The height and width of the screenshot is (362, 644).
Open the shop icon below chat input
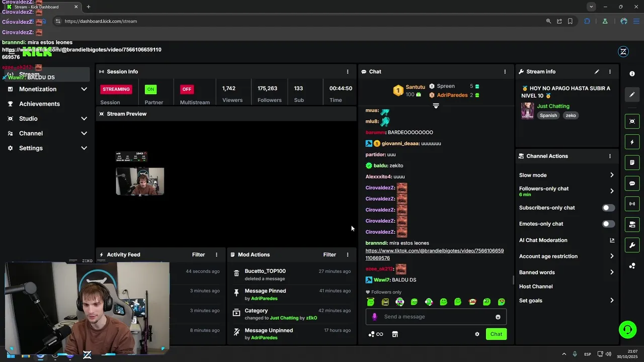point(395,334)
